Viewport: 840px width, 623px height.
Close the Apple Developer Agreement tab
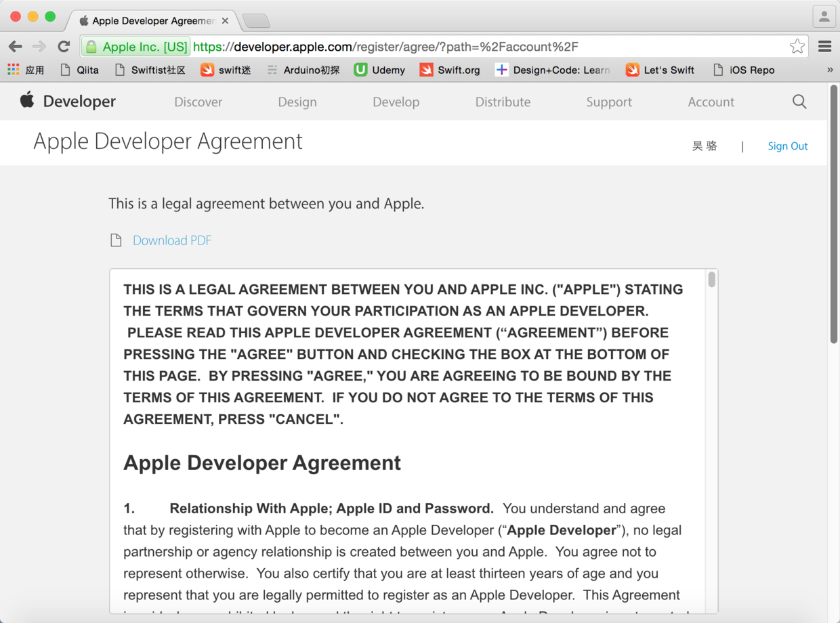click(225, 21)
